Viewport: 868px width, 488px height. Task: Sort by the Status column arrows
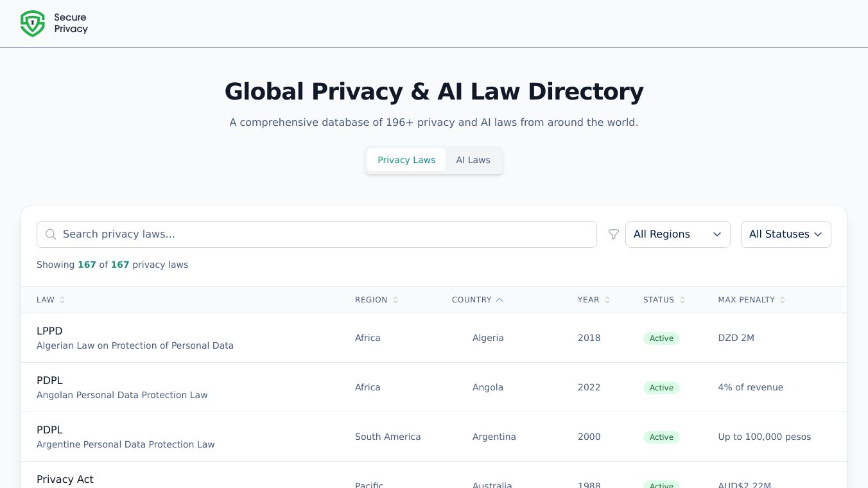pyautogui.click(x=682, y=300)
